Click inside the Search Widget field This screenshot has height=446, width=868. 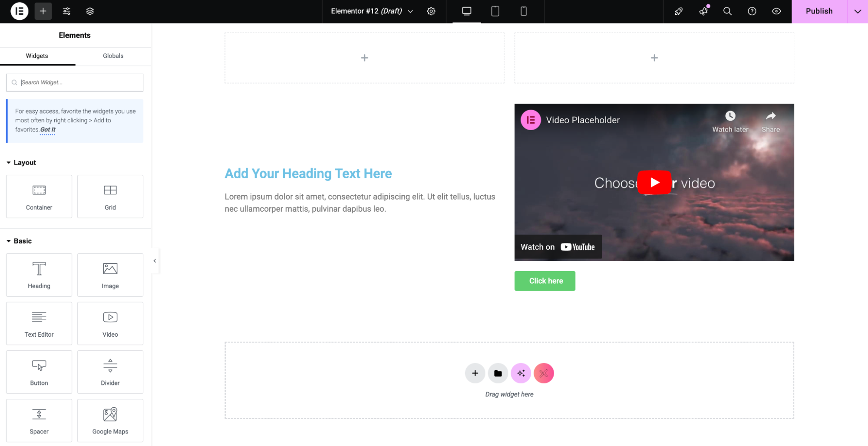pos(74,82)
